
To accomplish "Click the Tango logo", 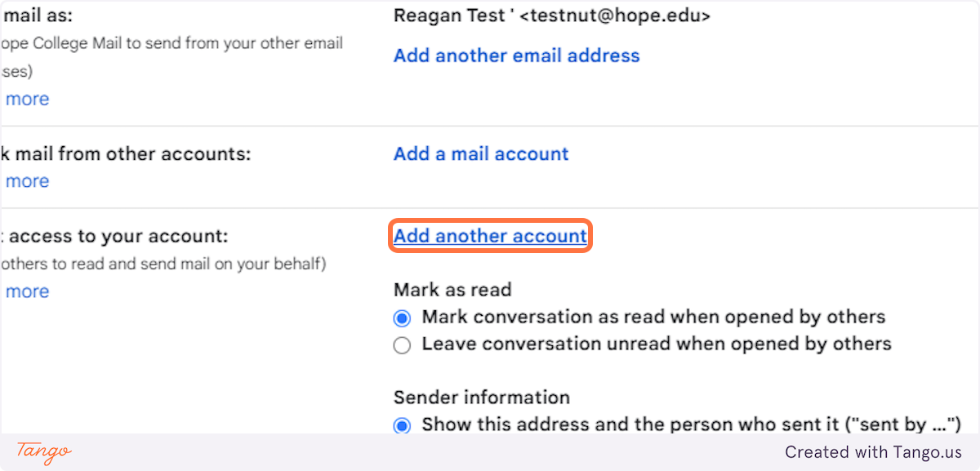I will click(x=44, y=451).
